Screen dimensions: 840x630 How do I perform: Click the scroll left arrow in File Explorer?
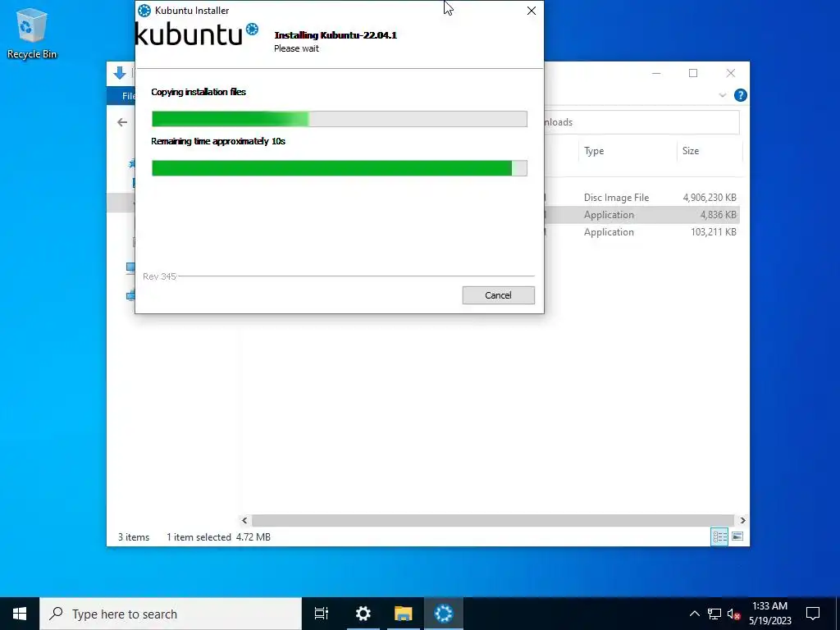pos(244,520)
